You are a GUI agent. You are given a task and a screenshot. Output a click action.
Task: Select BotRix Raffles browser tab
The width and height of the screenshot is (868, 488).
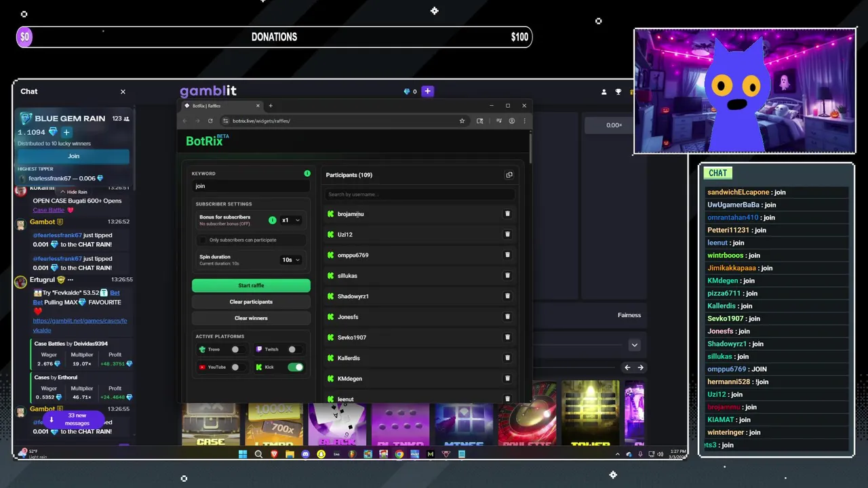click(221, 106)
